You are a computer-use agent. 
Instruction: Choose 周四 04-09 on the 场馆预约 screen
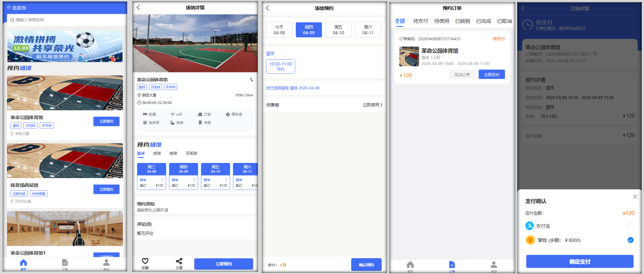pyautogui.click(x=309, y=30)
